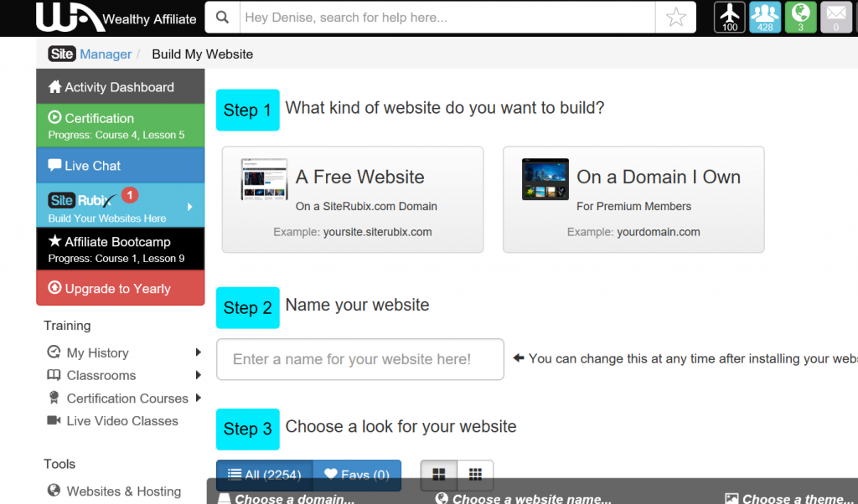Click example text yoursite.siterubix.com
858x504 pixels.
(378, 232)
